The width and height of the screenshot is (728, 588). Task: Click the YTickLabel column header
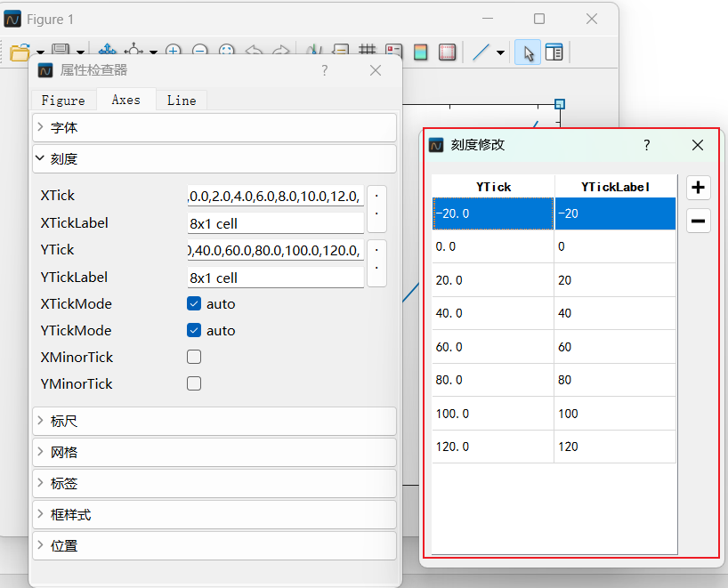click(615, 187)
